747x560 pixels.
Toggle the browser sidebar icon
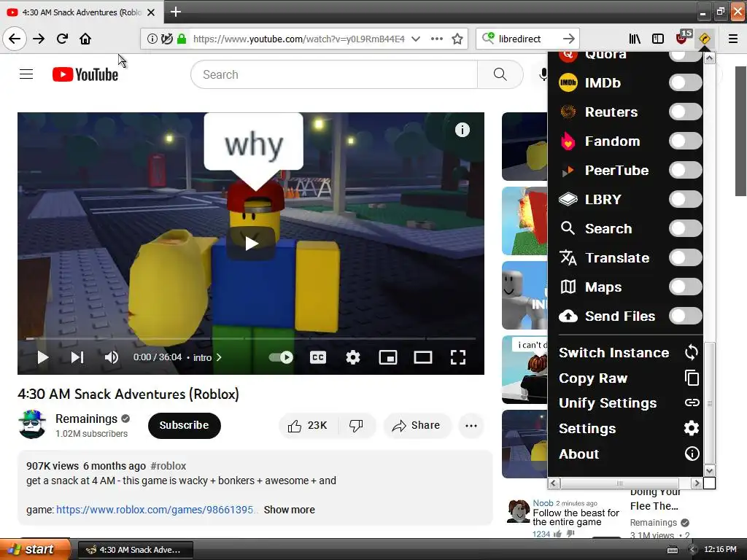[x=658, y=39]
